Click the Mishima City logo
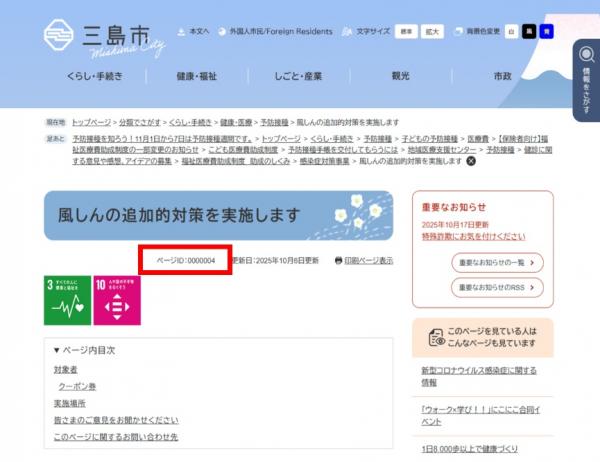 [x=104, y=38]
